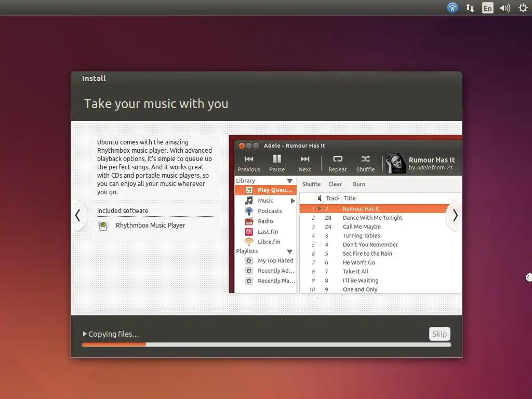Open the accessibility menu in top bar
Screen dimensions: 532x399
pyautogui.click(x=453, y=7)
